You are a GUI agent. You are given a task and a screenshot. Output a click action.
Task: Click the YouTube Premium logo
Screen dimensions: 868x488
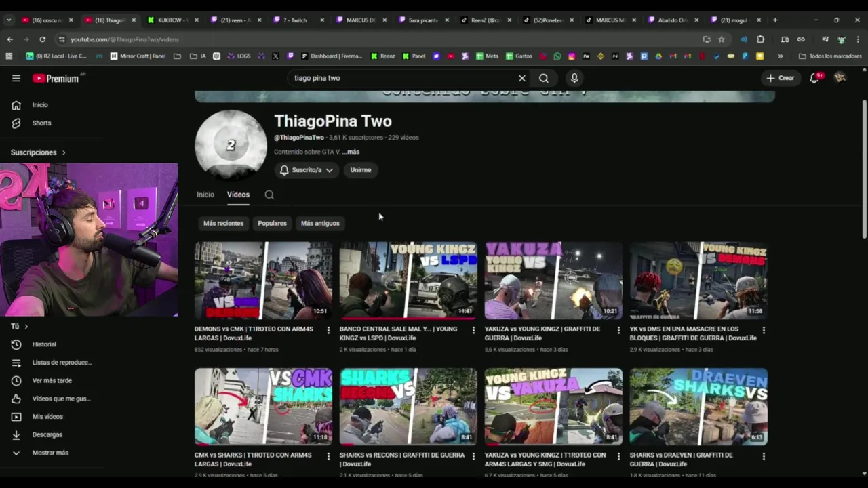(56, 78)
